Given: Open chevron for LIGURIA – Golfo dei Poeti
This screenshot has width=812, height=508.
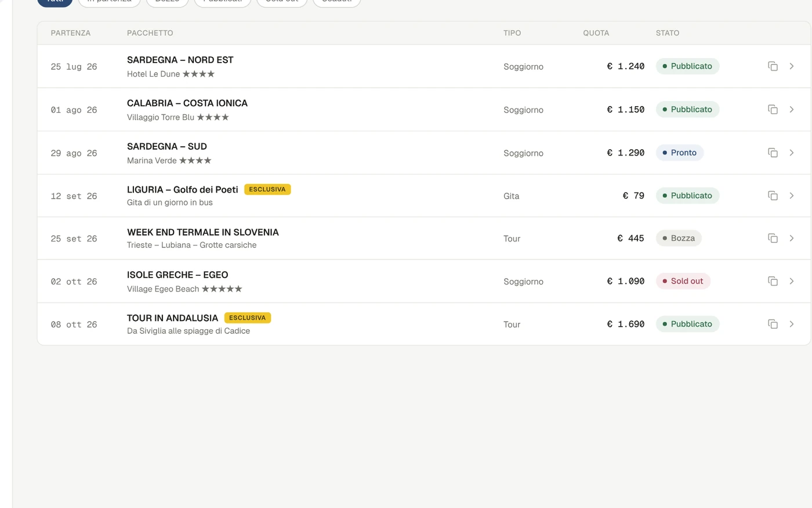Looking at the screenshot, I should 792,196.
